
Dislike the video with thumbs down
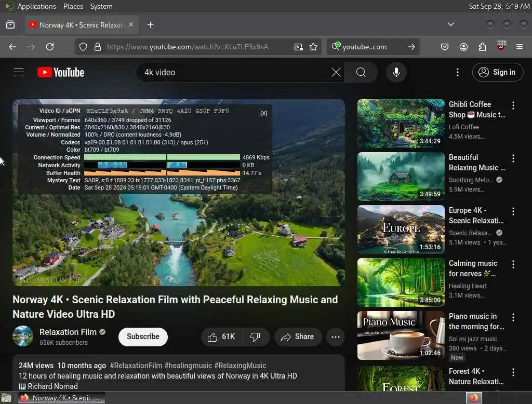[x=256, y=337]
